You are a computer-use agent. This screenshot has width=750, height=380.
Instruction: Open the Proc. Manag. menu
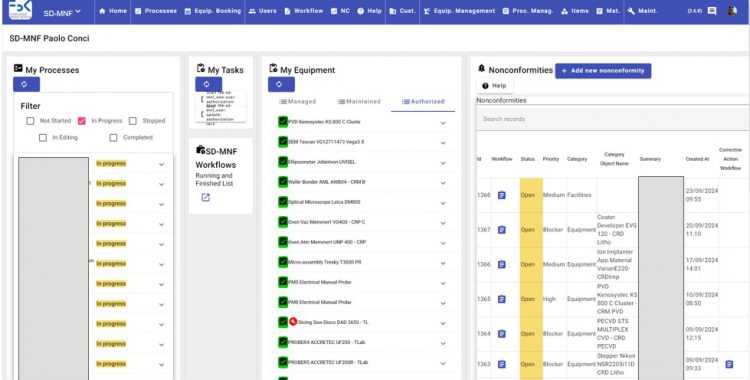pyautogui.click(x=528, y=11)
